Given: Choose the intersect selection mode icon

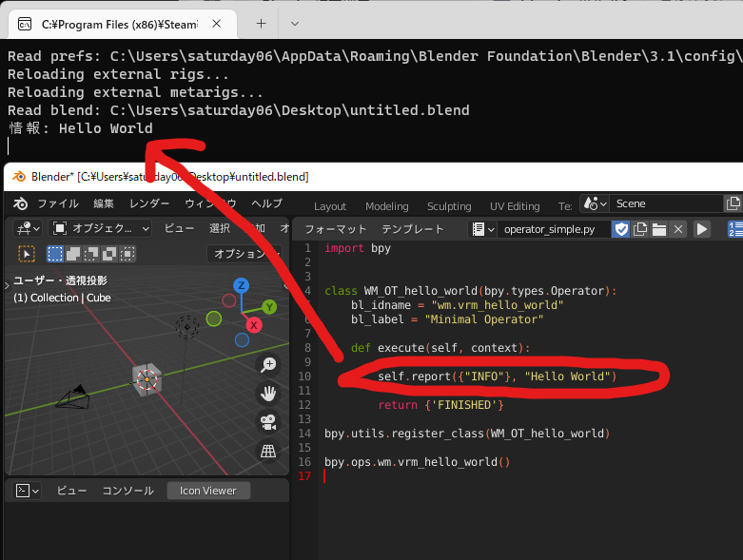Looking at the screenshot, I should point(127,254).
